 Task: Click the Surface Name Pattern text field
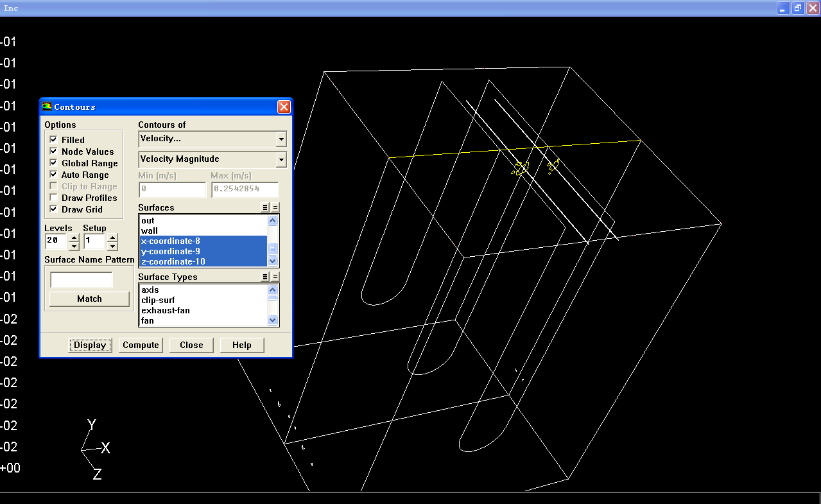tap(82, 280)
